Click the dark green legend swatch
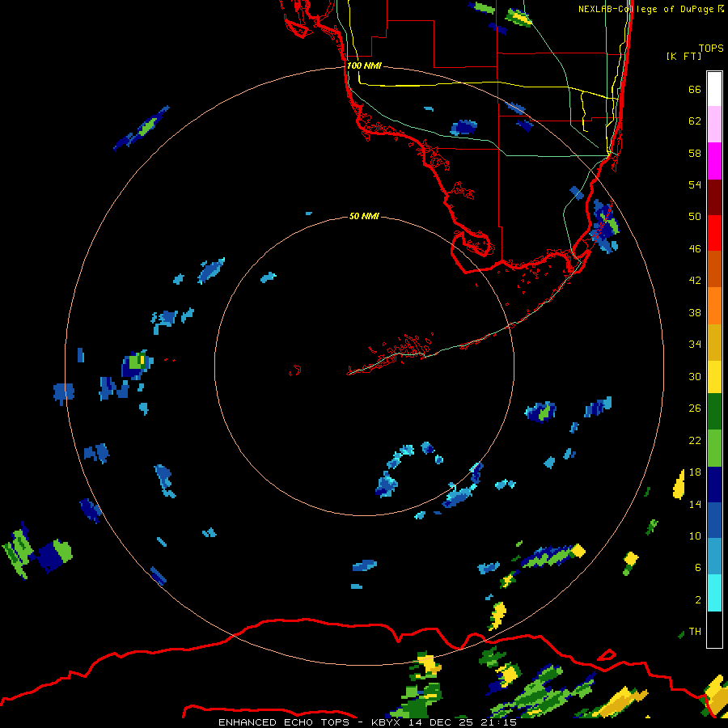The image size is (728, 728). click(x=714, y=412)
